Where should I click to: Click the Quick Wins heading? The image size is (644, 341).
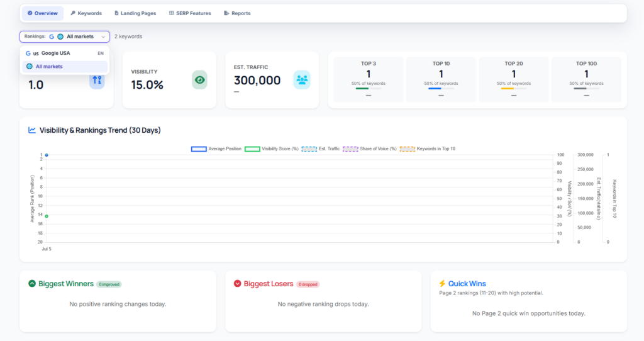pos(467,284)
